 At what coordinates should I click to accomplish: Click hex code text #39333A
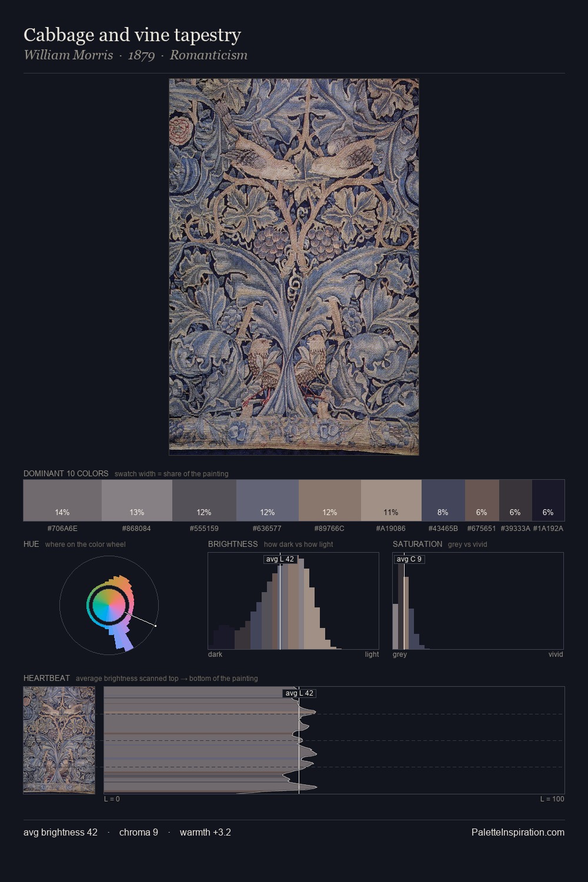[516, 529]
